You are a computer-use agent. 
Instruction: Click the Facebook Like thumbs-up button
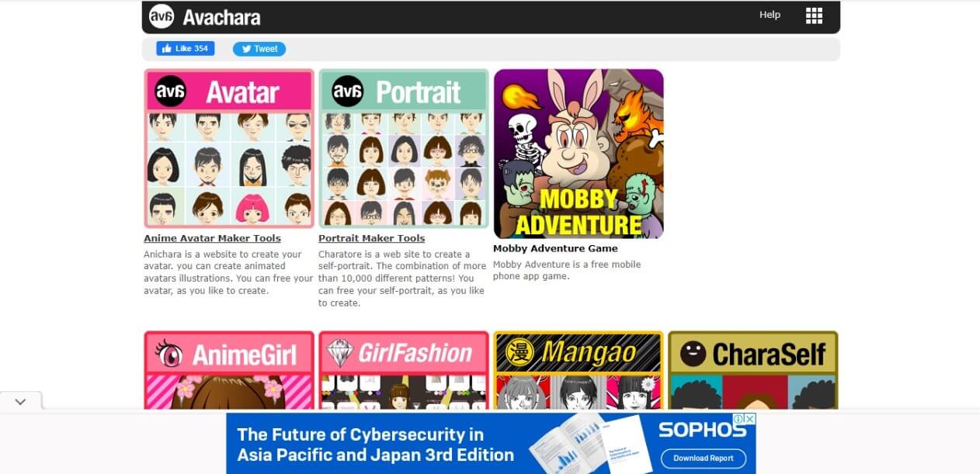coord(186,48)
